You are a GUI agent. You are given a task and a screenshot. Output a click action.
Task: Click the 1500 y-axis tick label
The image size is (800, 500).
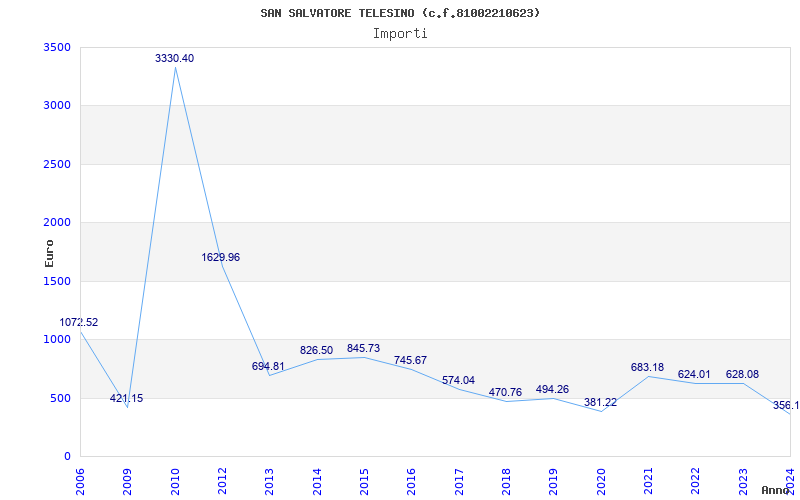(x=58, y=281)
